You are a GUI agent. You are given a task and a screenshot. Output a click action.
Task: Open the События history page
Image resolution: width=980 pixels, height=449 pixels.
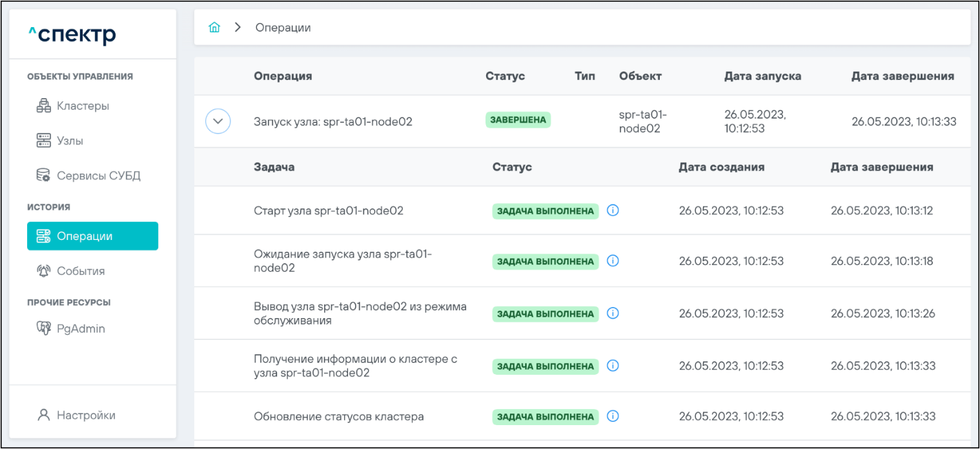click(80, 271)
